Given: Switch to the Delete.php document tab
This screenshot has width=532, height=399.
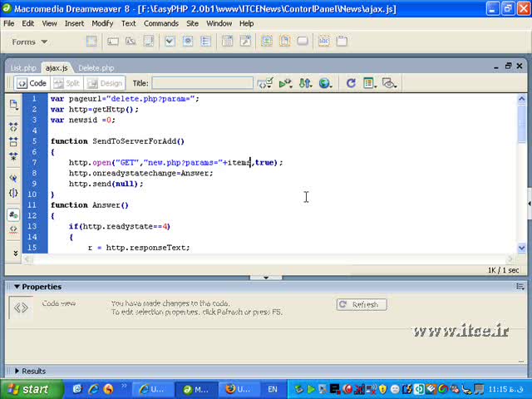Looking at the screenshot, I should (96, 68).
